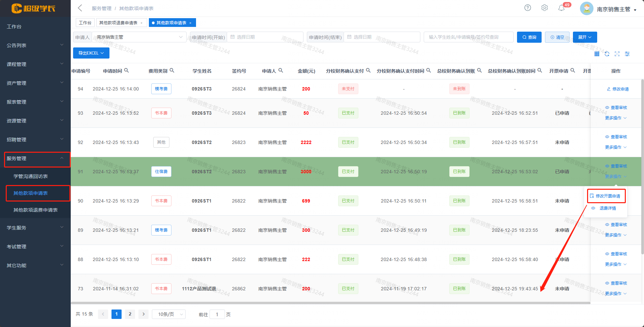Open column settings slider icon
The image size is (644, 327).
tap(627, 54)
